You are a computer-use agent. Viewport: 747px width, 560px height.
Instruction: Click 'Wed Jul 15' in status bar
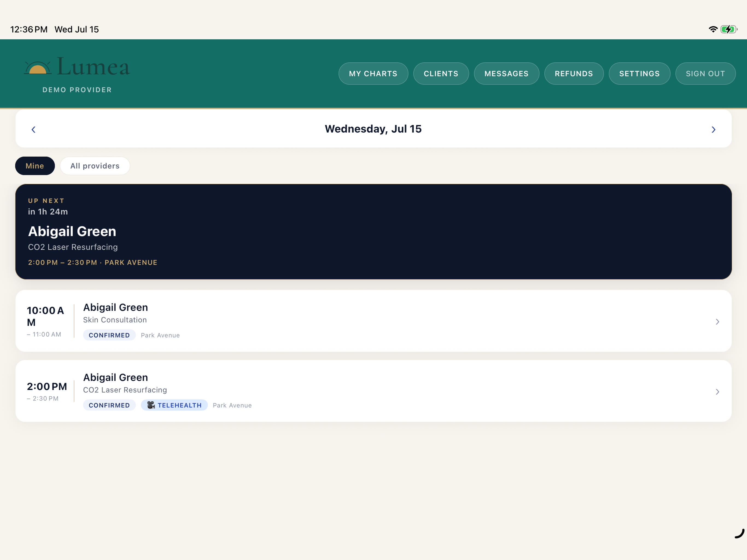click(77, 29)
